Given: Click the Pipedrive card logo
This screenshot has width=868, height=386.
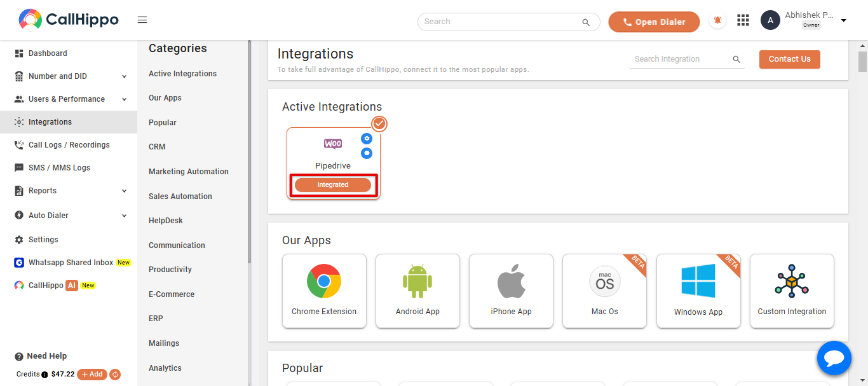Looking at the screenshot, I should [333, 144].
